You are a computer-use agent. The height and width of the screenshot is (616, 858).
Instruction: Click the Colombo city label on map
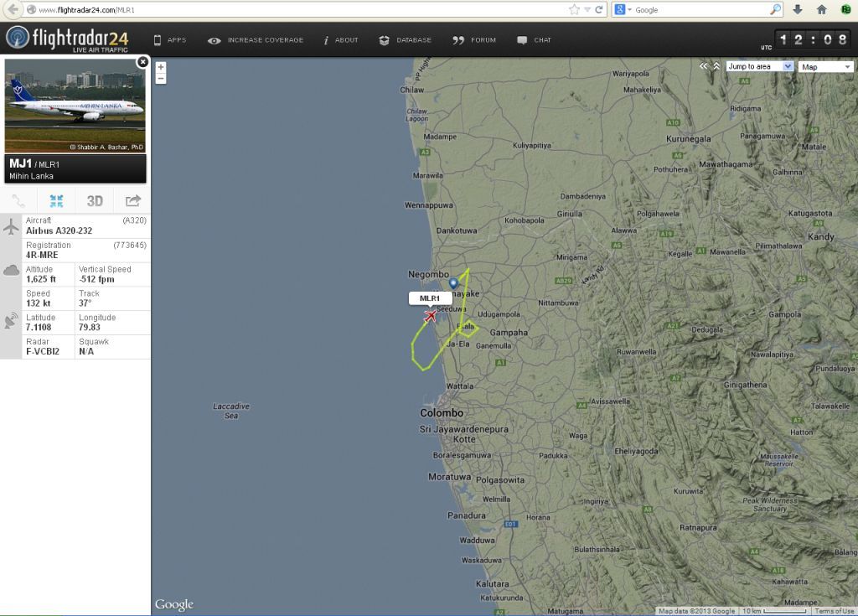(442, 413)
